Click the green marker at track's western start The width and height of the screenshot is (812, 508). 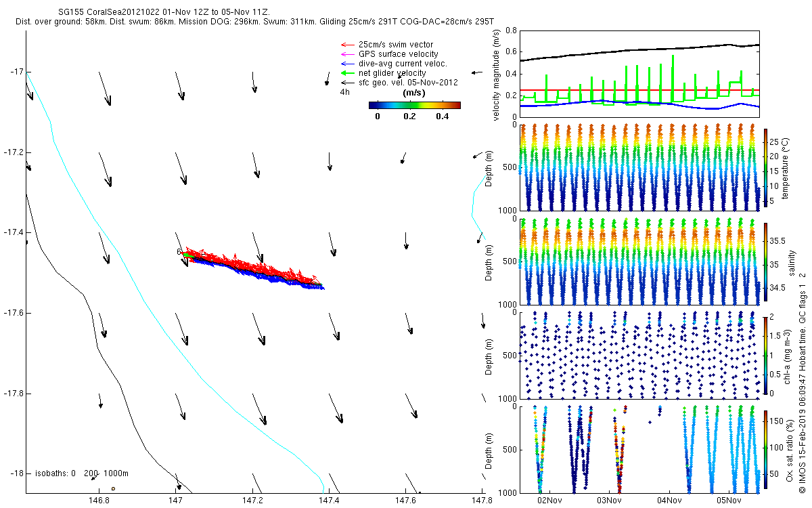(x=184, y=254)
